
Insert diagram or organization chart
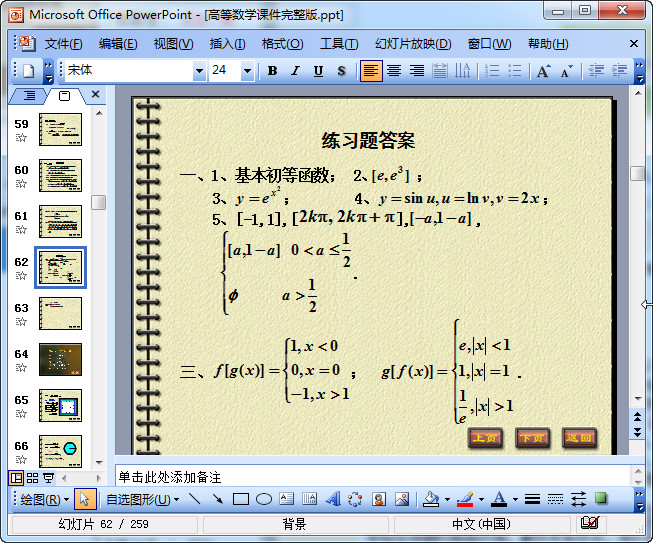point(355,499)
